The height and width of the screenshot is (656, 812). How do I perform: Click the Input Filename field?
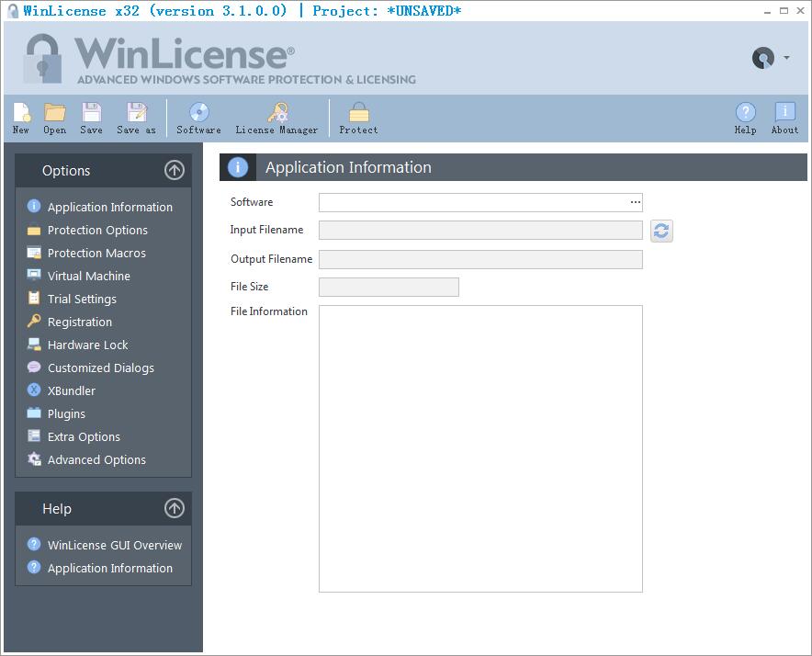pos(480,230)
